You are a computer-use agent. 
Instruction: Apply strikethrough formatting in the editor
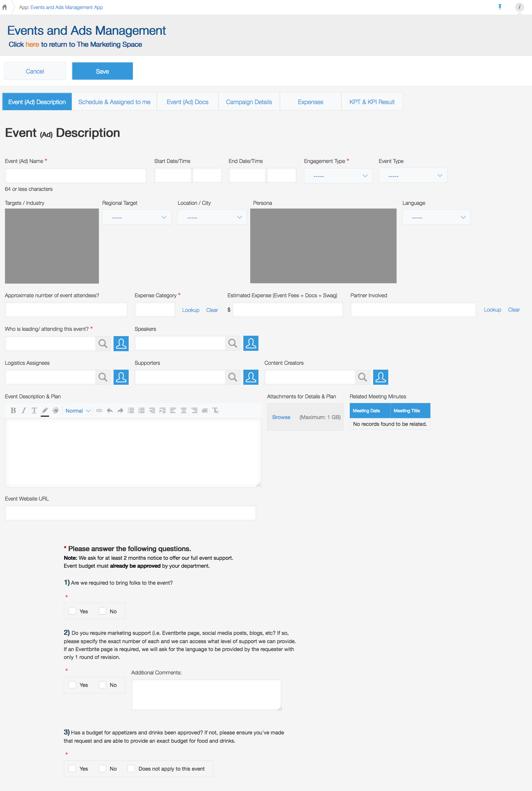[205, 410]
